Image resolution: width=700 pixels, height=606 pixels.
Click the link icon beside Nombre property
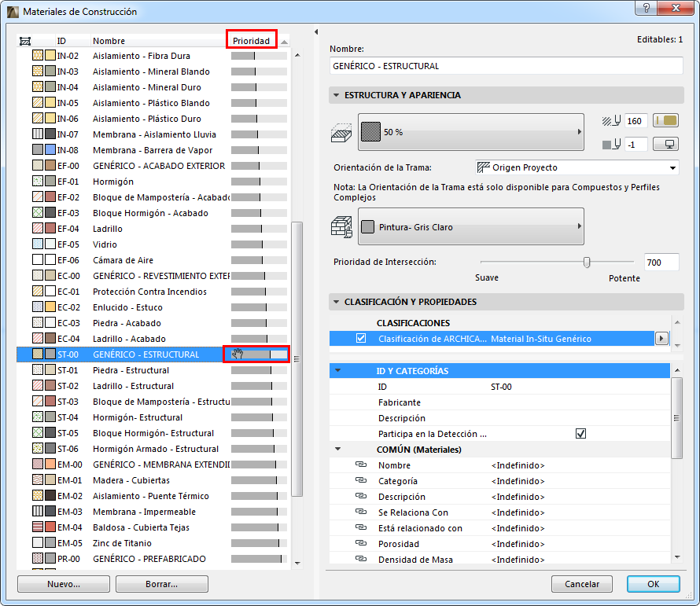[x=361, y=465]
